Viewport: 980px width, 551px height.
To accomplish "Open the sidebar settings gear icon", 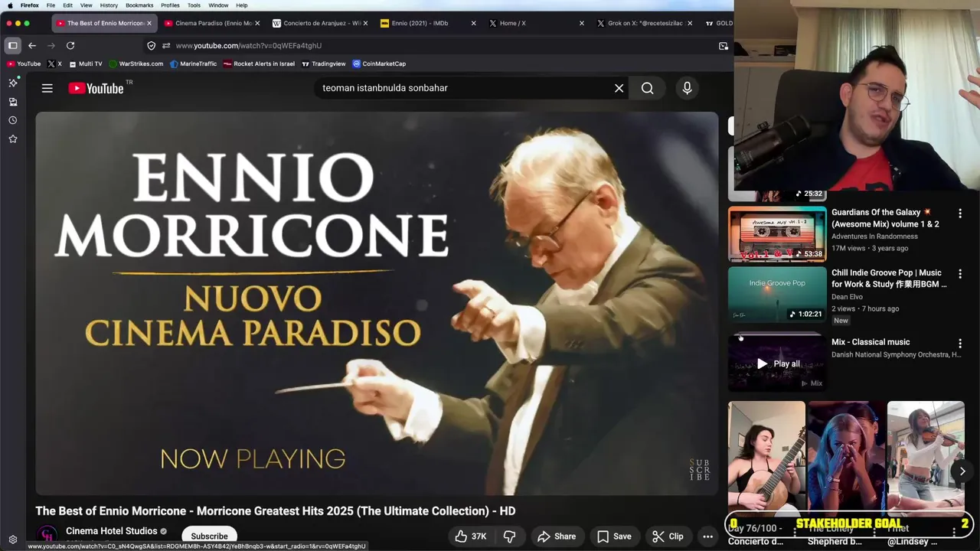I will pyautogui.click(x=13, y=540).
